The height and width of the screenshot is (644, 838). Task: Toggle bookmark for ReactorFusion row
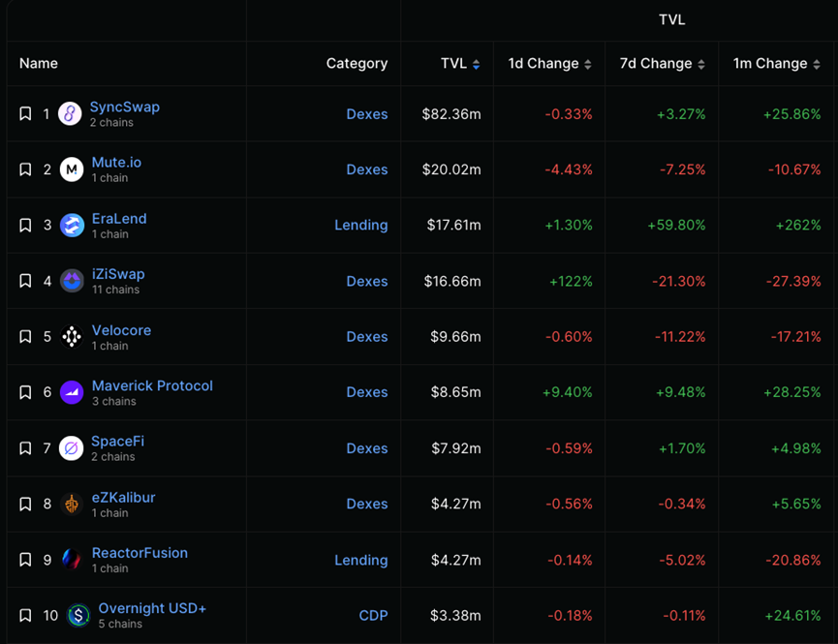point(26,560)
